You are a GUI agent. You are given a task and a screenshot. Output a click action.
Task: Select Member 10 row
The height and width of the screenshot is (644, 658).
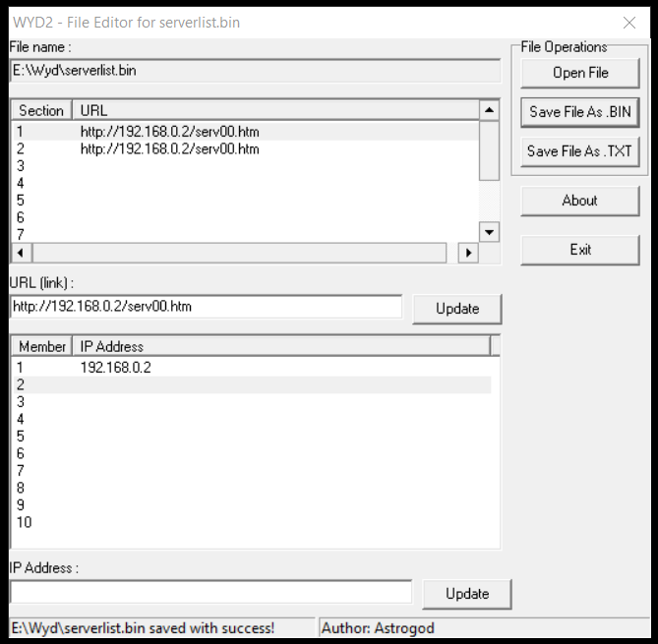[252, 522]
